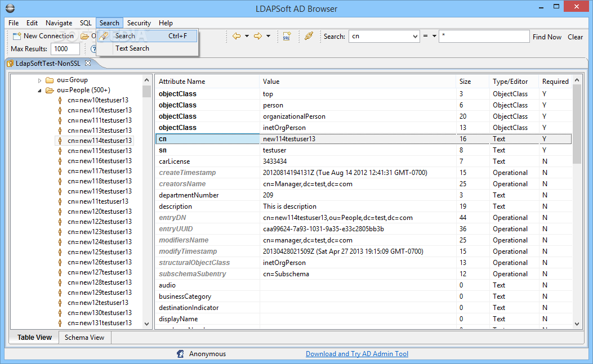This screenshot has height=364, width=593.
Task: Click the Anonymous user status bar icon
Action: (180, 354)
